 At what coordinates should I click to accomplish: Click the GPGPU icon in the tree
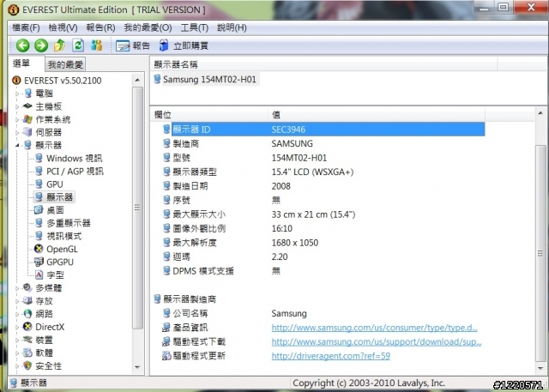point(39,262)
